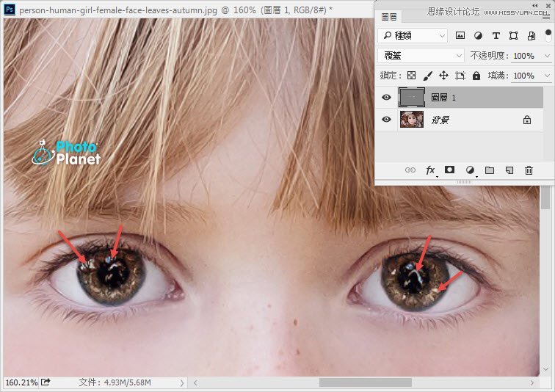
Task: Expand the opacity slider arrow
Action: [x=547, y=56]
